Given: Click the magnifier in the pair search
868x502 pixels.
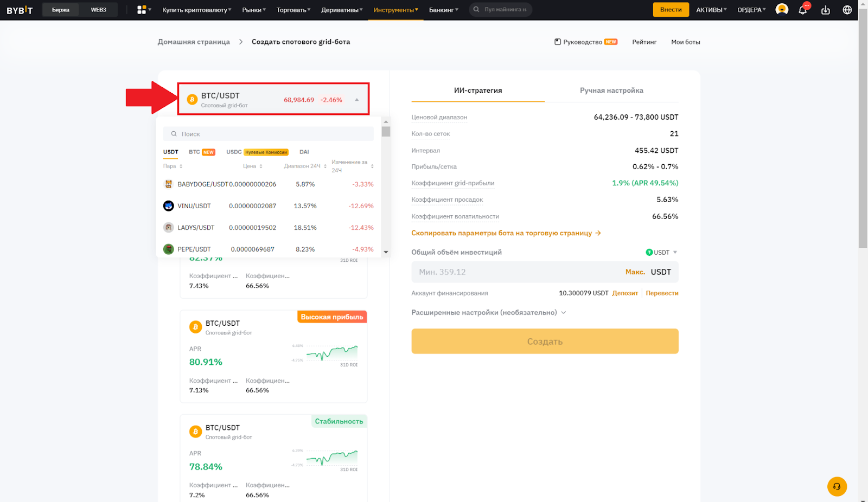Looking at the screenshot, I should pos(174,134).
